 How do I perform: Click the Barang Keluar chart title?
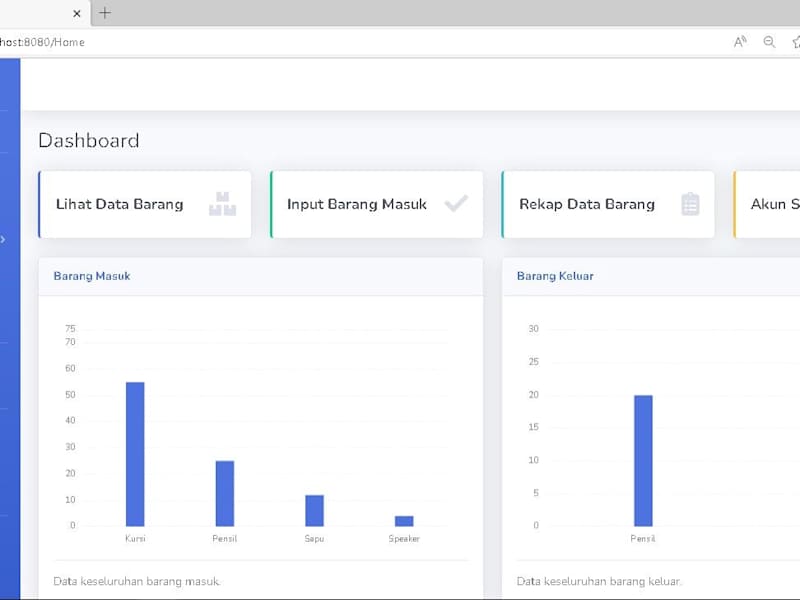pyautogui.click(x=555, y=276)
